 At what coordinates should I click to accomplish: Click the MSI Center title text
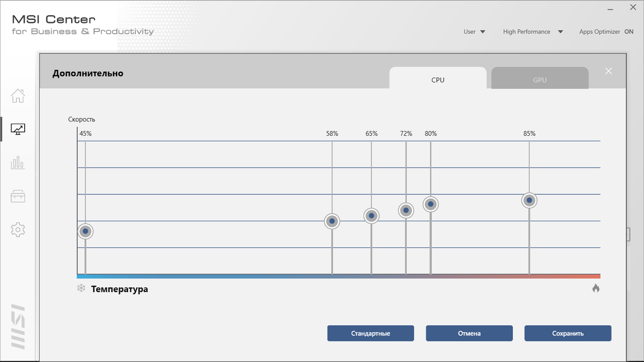[x=53, y=19]
